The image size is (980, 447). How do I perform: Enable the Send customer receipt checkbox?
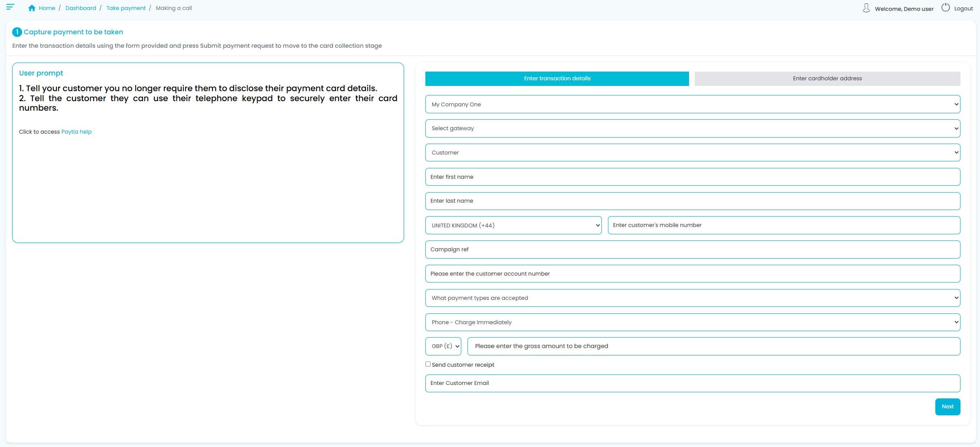click(428, 364)
